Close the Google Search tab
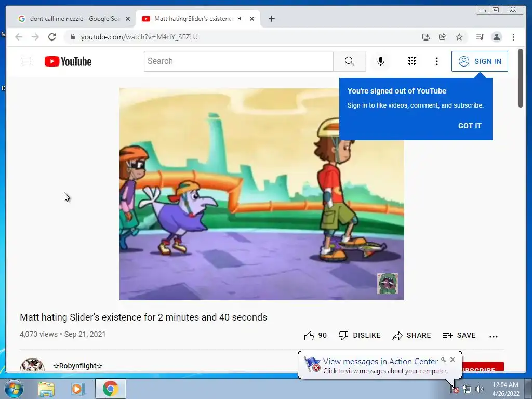This screenshot has height=399, width=532. pos(128,19)
